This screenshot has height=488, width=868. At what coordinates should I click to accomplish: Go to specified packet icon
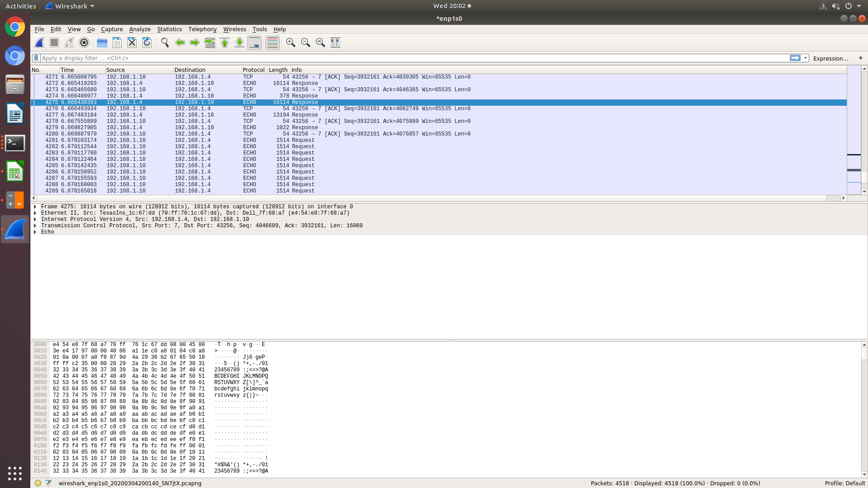click(210, 42)
